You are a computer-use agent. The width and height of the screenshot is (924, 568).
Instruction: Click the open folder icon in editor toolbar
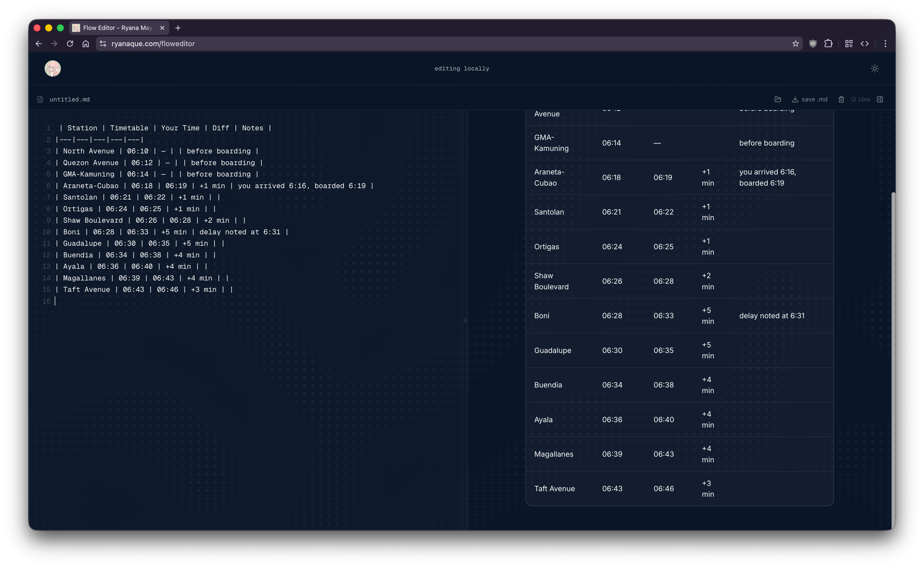(777, 99)
